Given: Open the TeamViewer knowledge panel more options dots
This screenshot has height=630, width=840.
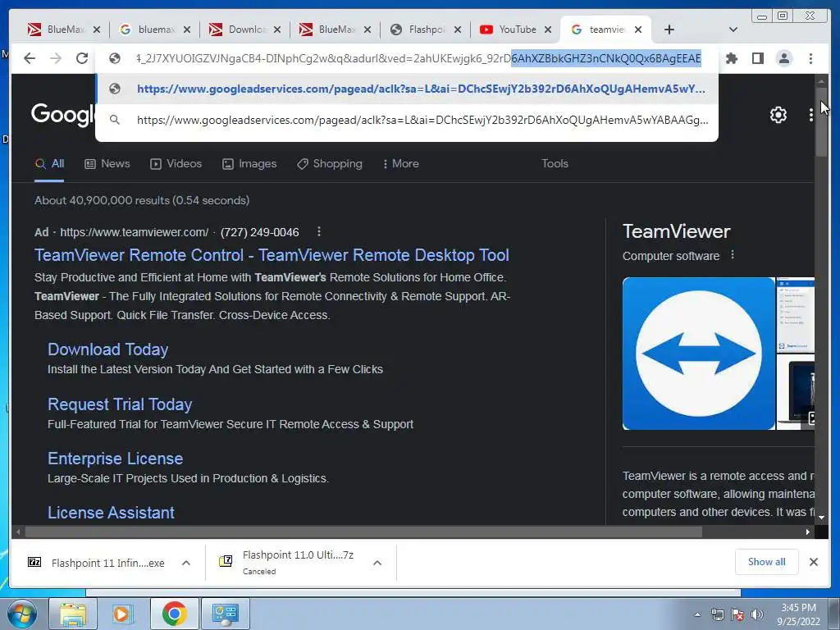Looking at the screenshot, I should coord(733,255).
